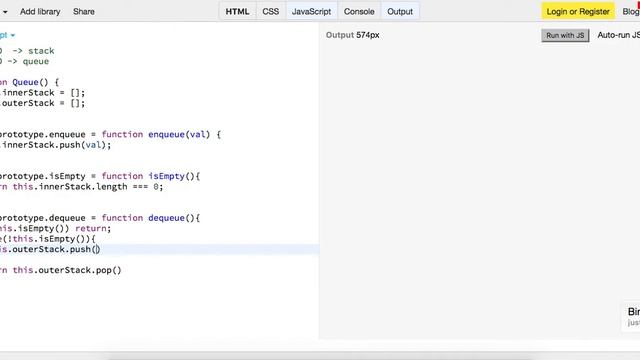Open the Blog link

point(631,11)
